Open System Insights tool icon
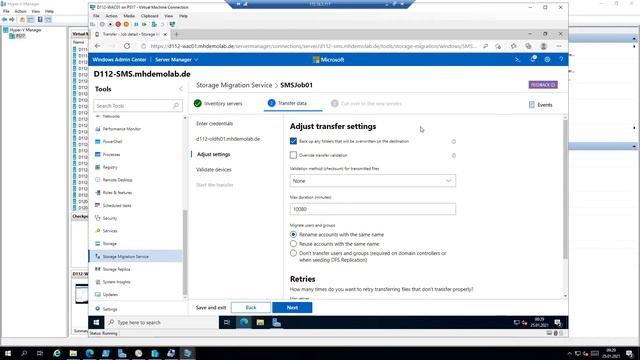Image resolution: width=640 pixels, height=360 pixels. coord(98,282)
